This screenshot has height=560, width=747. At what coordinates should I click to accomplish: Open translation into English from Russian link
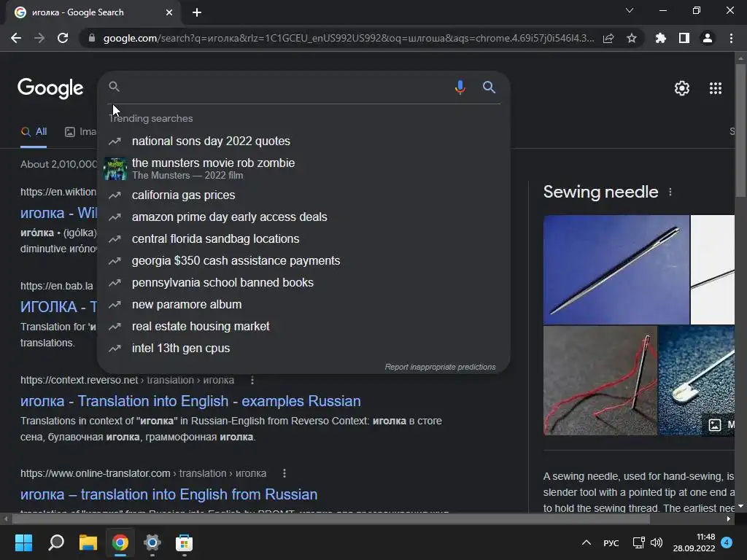169,494
